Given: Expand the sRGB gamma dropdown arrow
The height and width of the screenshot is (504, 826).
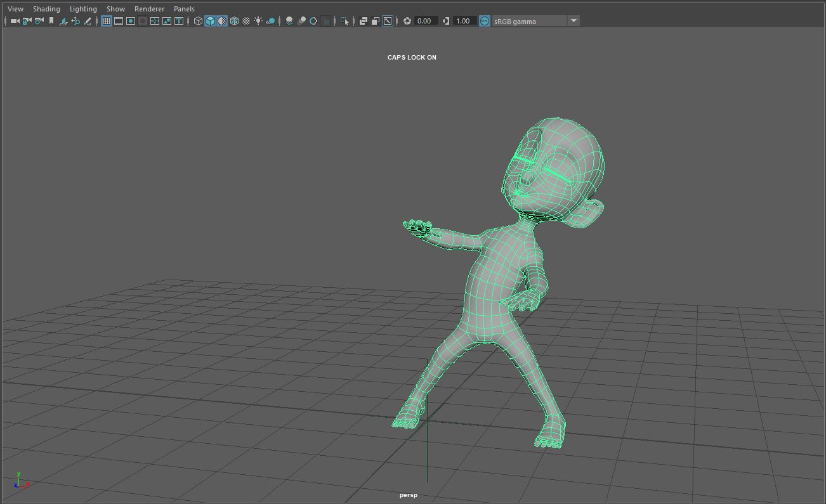Looking at the screenshot, I should [574, 21].
